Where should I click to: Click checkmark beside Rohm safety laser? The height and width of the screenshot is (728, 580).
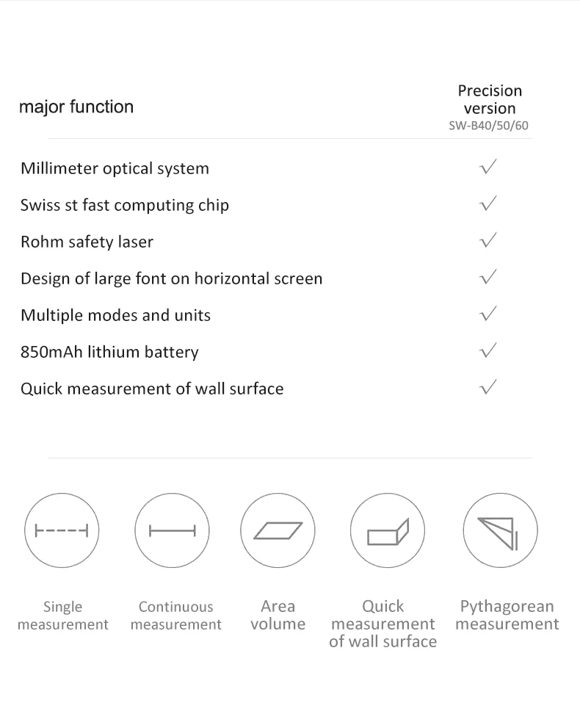click(488, 240)
